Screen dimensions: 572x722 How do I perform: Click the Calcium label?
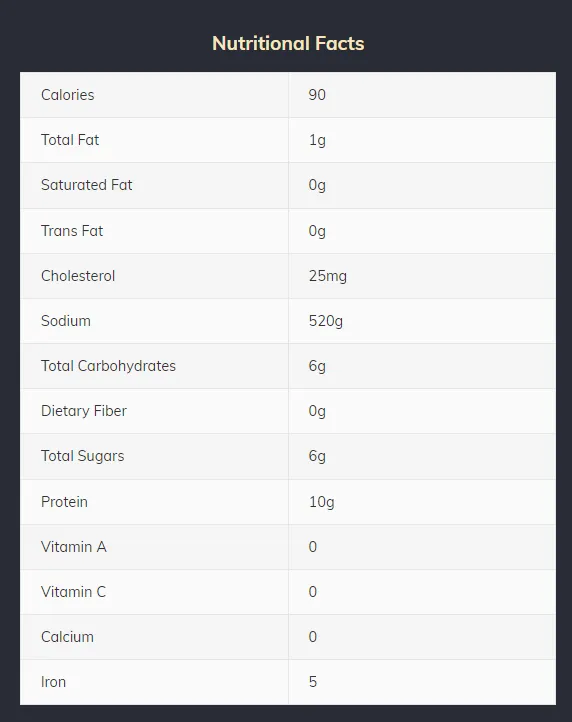pos(67,637)
